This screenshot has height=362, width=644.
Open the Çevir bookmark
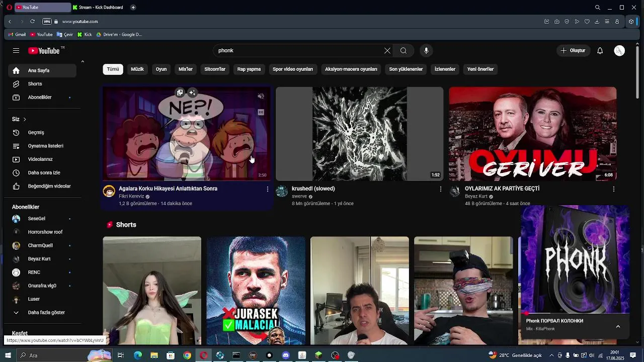pyautogui.click(x=65, y=35)
